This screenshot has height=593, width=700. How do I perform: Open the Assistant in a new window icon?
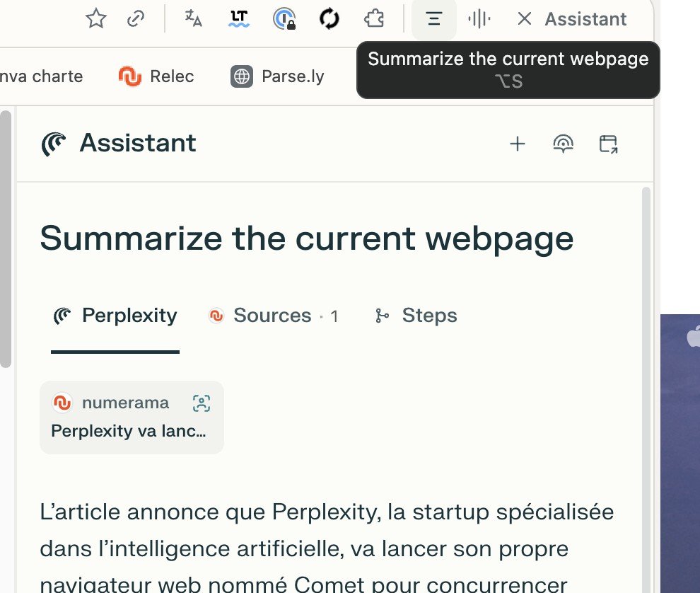609,144
